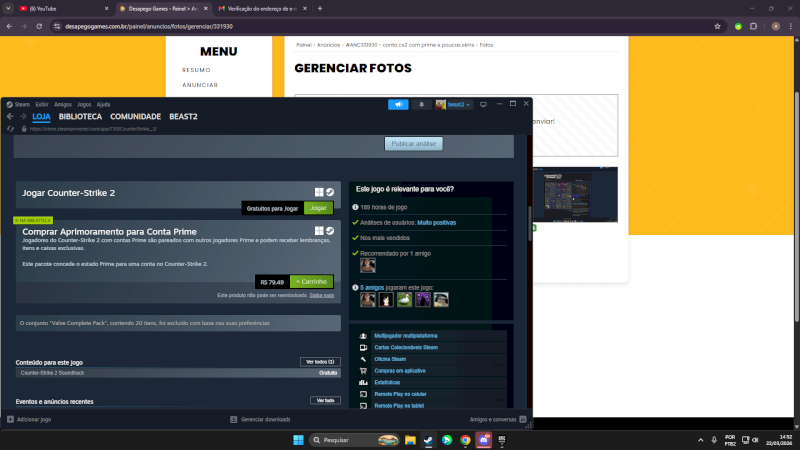Click Adicionar jogo in Steam footer
This screenshot has width=800, height=450.
point(29,419)
